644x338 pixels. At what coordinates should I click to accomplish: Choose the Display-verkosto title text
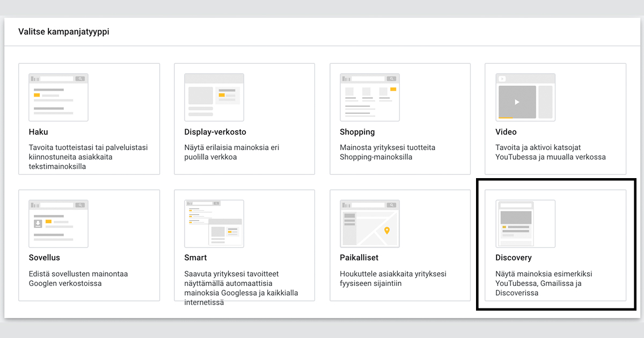pyautogui.click(x=215, y=132)
